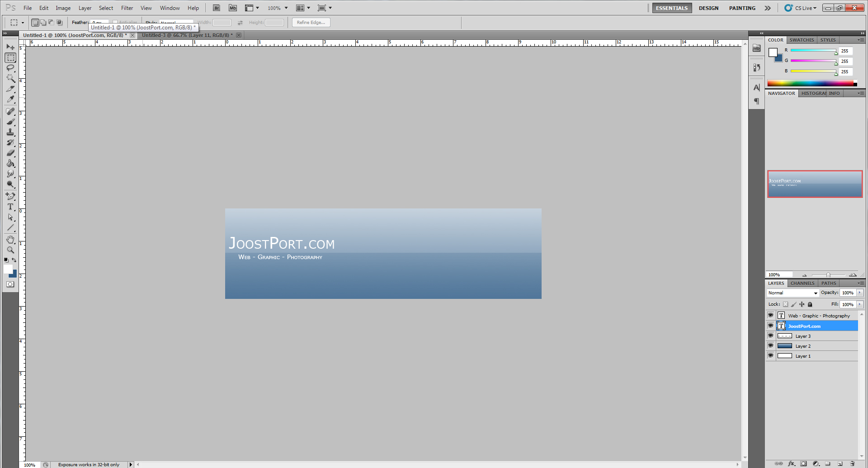This screenshot has height=468, width=868.
Task: Open the Arrange Documents dropdown
Action: (303, 8)
